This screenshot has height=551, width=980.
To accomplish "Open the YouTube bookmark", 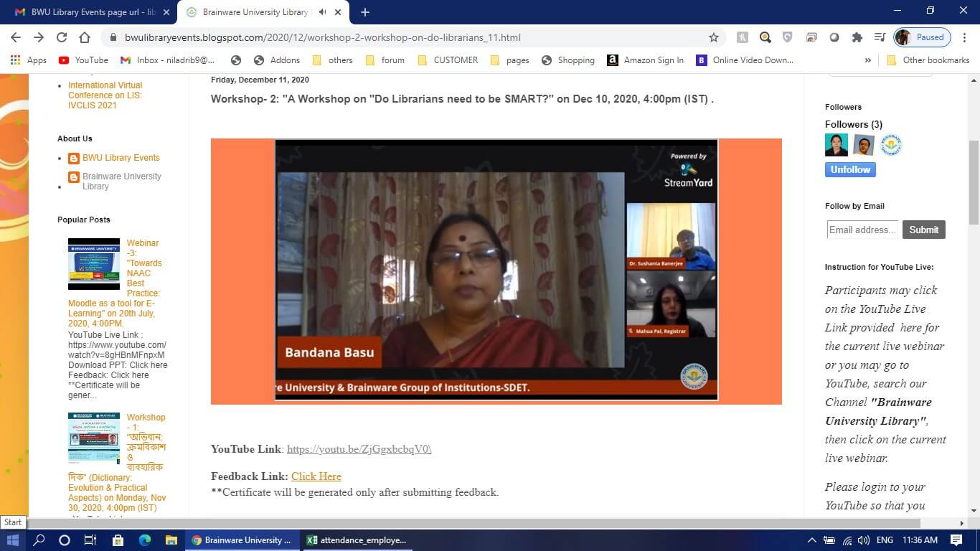I will point(83,60).
